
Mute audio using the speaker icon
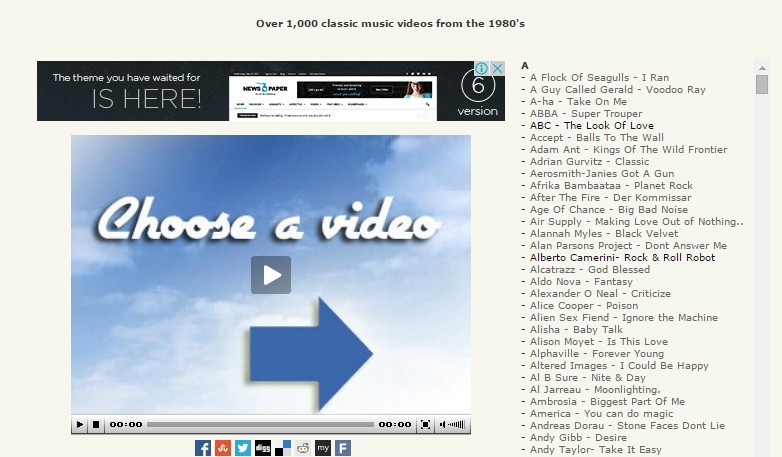point(443,425)
